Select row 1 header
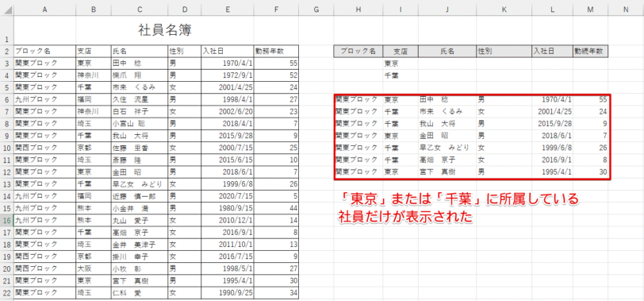Screen dimensions: 644x301 (6, 30)
